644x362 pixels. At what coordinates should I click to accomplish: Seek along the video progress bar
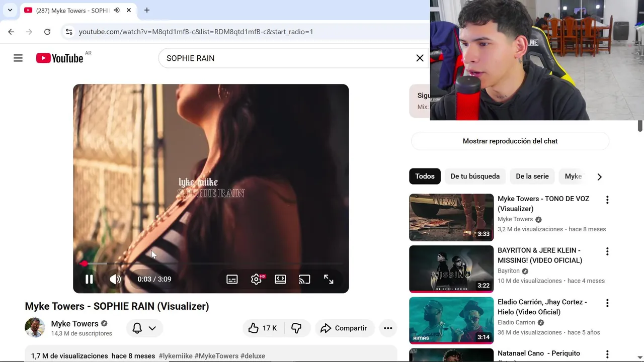211,263
